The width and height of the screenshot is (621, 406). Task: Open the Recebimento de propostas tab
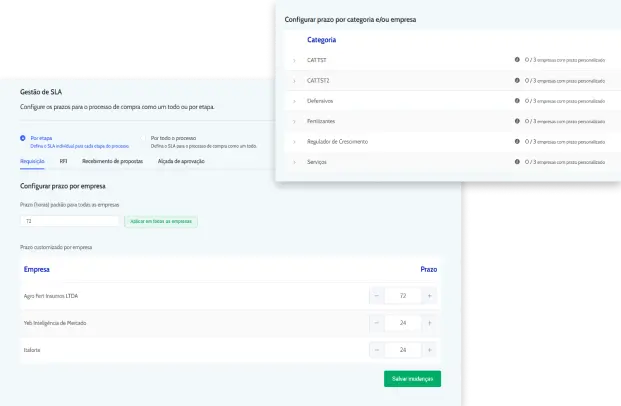click(112, 160)
